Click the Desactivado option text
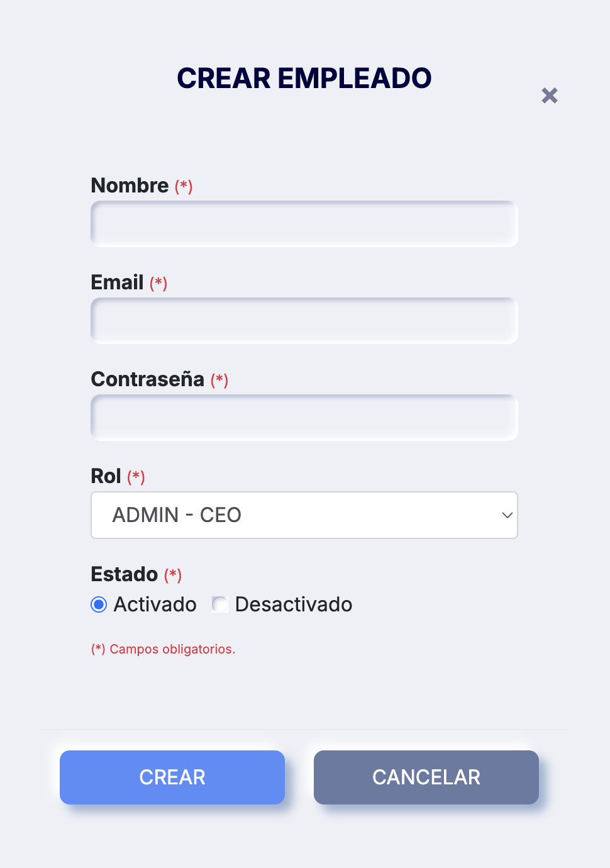610x868 pixels. [294, 604]
